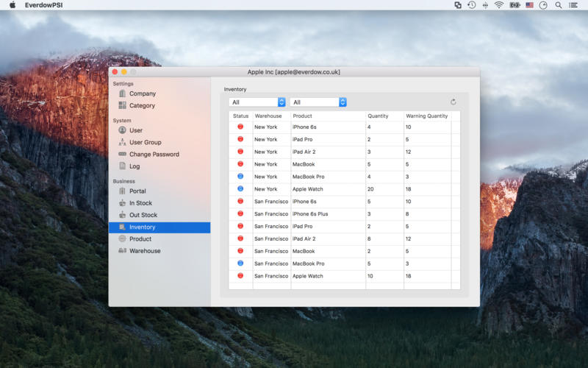
Task: Open Spotlight search in menu bar
Action: 558,5
